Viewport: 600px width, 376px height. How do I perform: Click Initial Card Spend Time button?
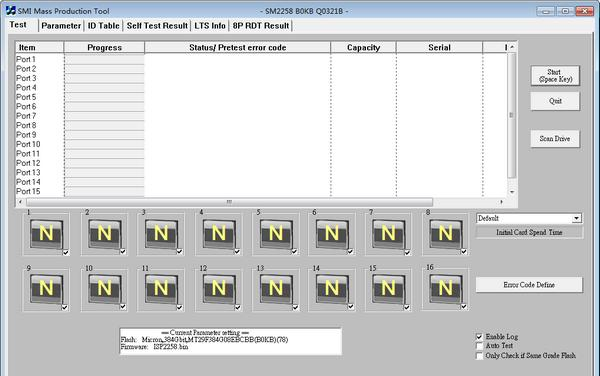coord(529,232)
